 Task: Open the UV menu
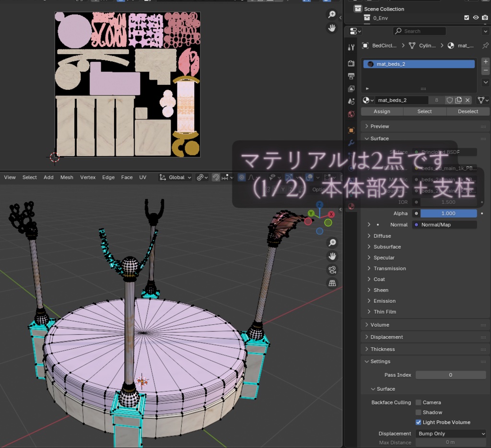point(142,177)
